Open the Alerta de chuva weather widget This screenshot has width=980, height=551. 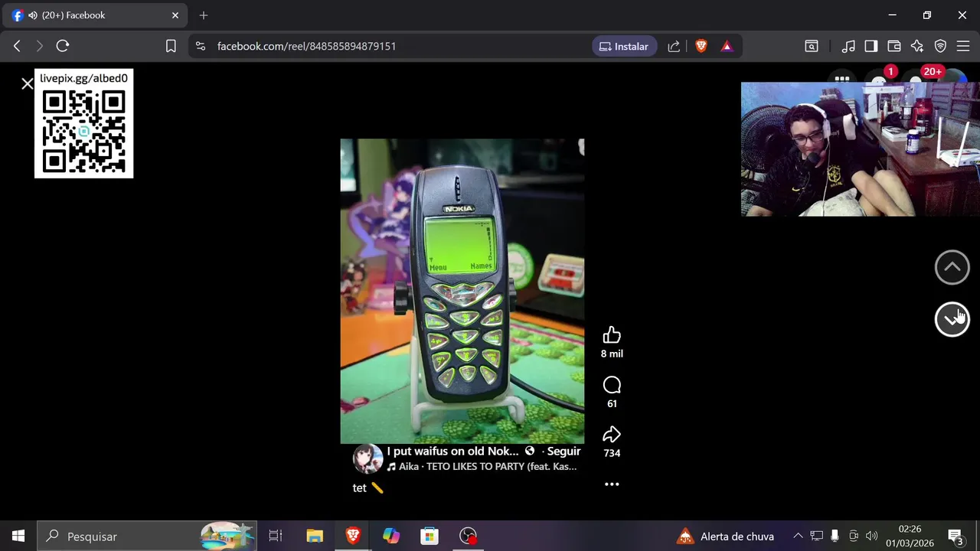tap(727, 536)
